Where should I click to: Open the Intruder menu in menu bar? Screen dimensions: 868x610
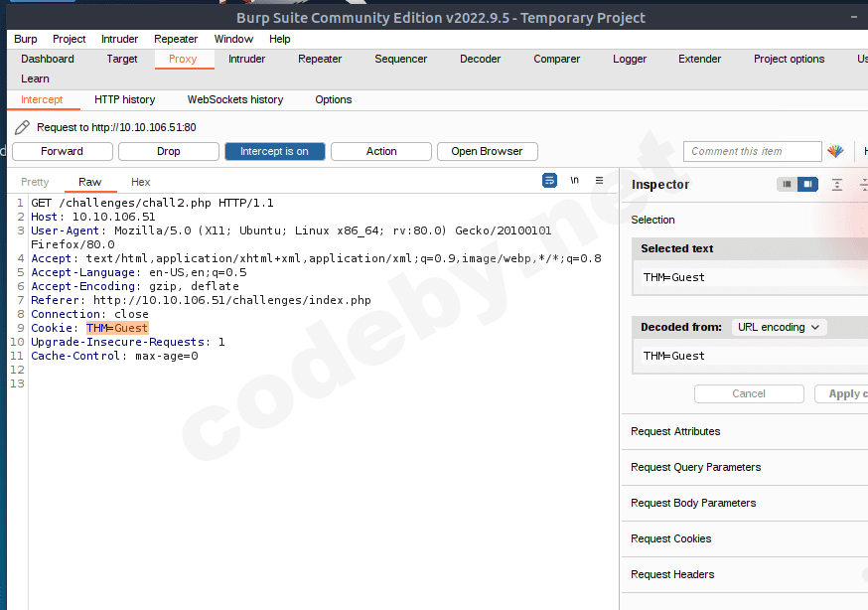click(119, 39)
